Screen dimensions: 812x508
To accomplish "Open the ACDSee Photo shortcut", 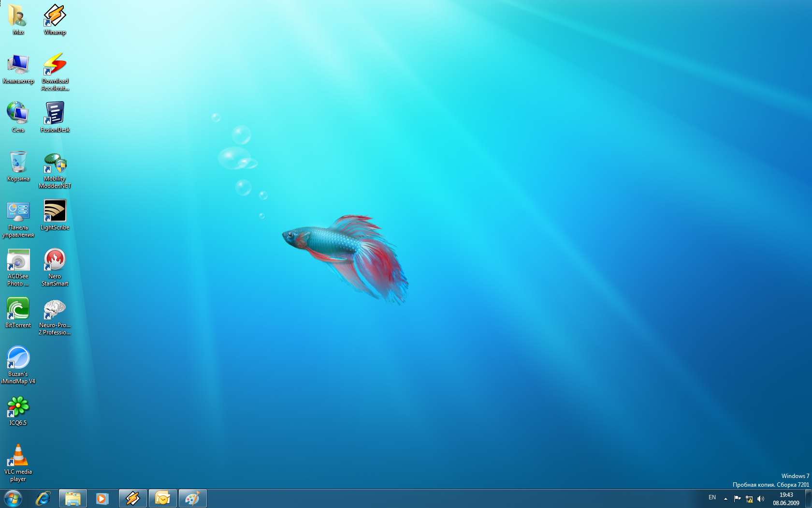I will pos(18,267).
